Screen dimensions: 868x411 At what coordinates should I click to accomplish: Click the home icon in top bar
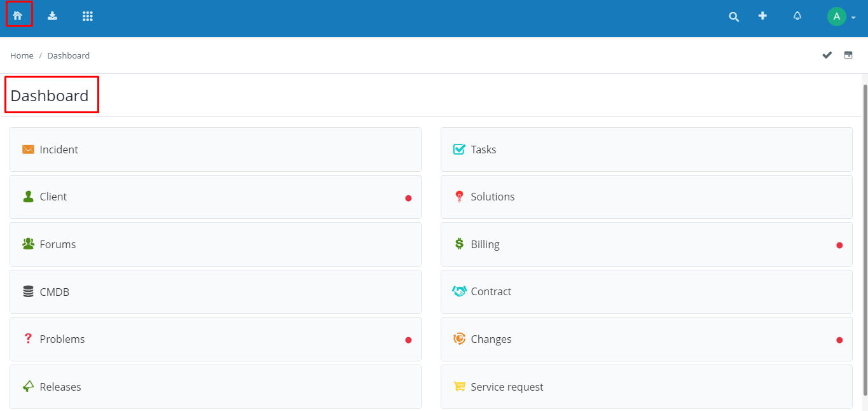click(18, 16)
